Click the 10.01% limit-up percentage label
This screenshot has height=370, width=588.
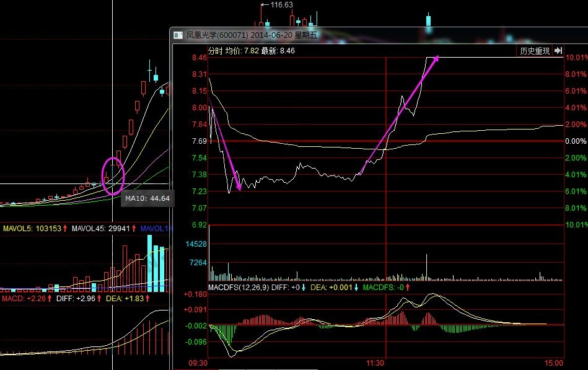click(576, 58)
